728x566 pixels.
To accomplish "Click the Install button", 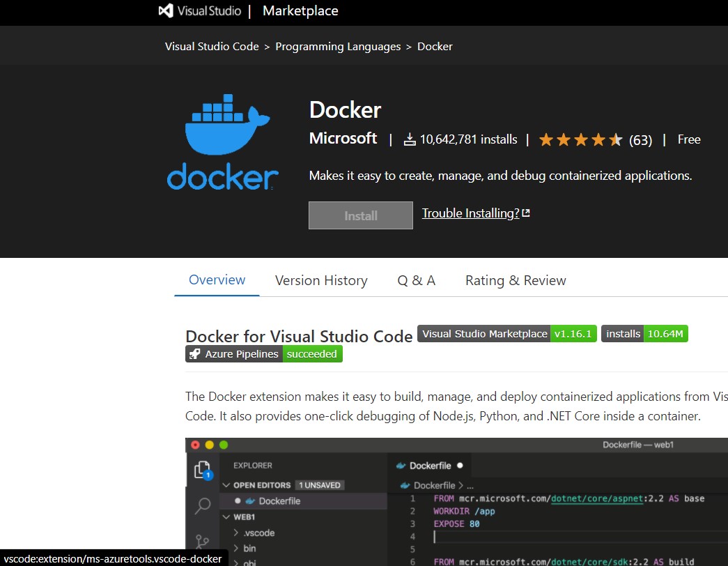I will tap(361, 215).
